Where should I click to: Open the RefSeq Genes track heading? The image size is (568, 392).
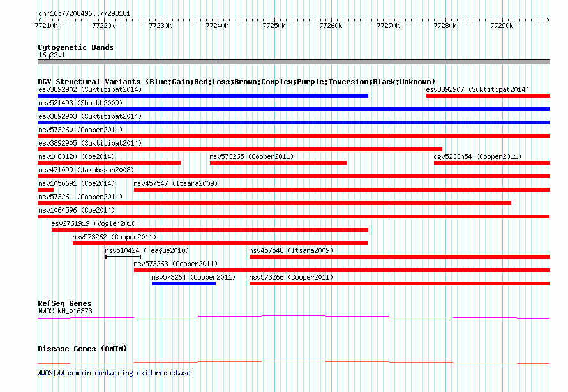click(x=64, y=303)
